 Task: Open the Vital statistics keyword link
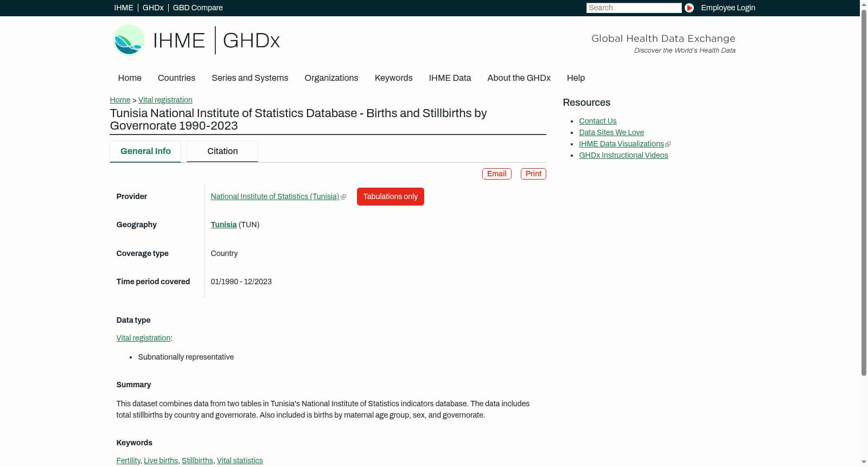coord(240,460)
